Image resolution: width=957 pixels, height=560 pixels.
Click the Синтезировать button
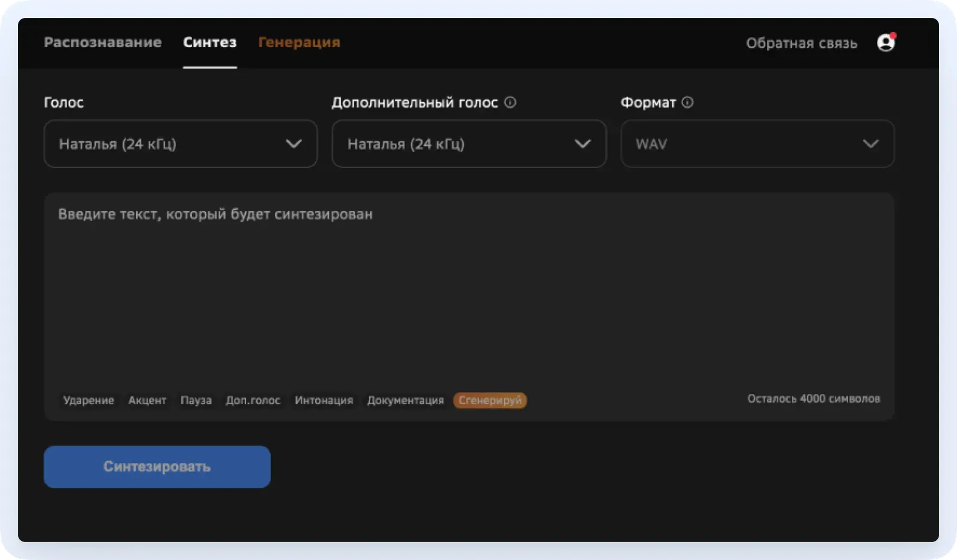[157, 467]
